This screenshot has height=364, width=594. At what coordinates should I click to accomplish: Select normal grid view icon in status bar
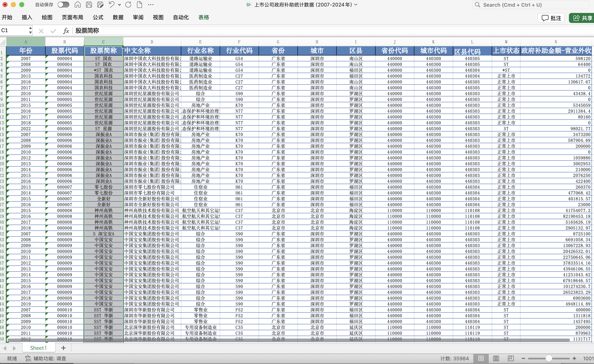(x=481, y=358)
